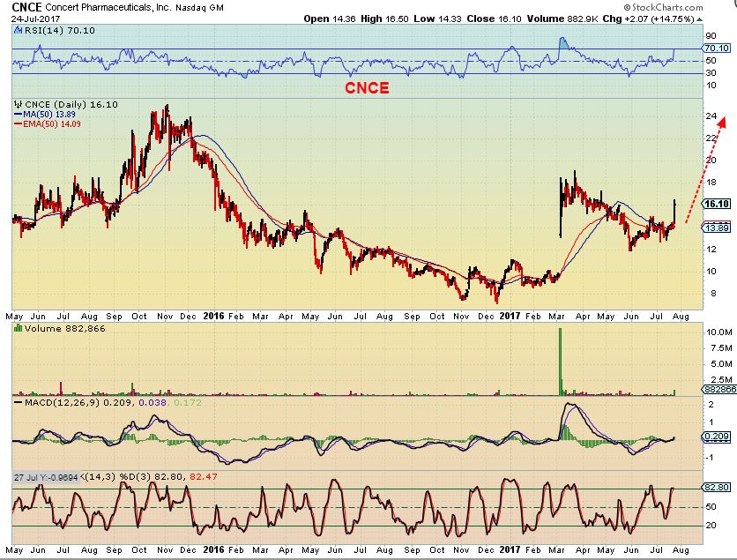737x560 pixels.
Task: Click the black MACD legend line marker
Action: (19, 402)
